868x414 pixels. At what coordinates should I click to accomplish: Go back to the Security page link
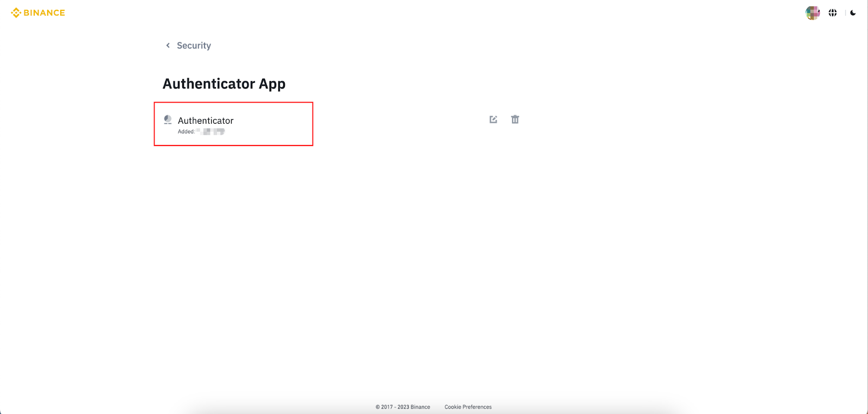pos(194,46)
